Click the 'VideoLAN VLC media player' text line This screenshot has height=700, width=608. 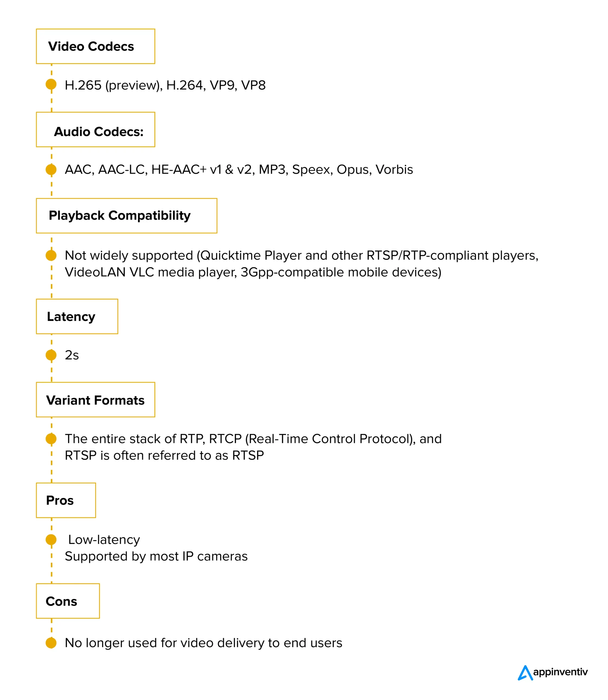point(253,272)
